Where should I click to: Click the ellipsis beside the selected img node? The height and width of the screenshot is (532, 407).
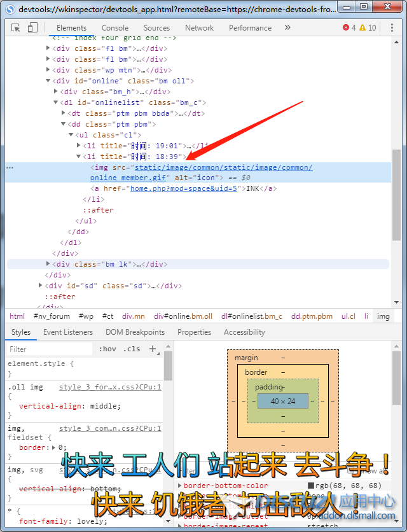pyautogui.click(x=10, y=167)
